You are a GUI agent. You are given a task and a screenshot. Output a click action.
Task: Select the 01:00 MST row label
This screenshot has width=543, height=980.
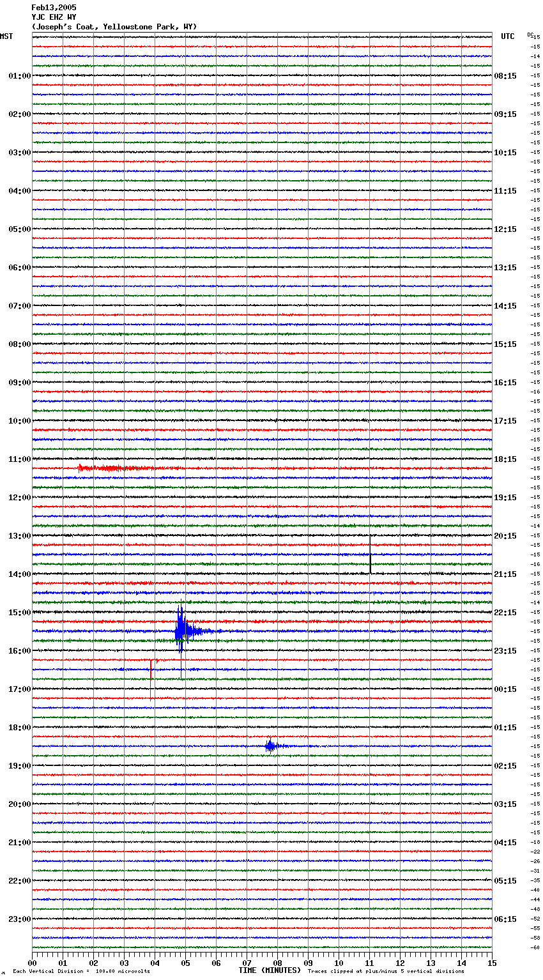point(19,76)
